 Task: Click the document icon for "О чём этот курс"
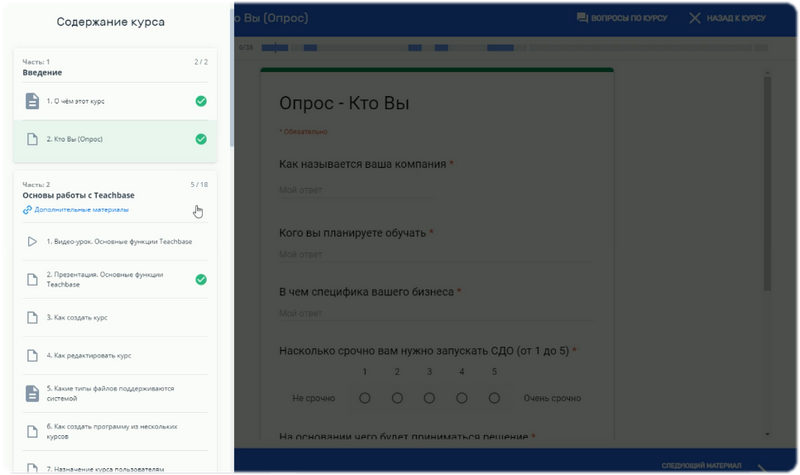(32, 101)
